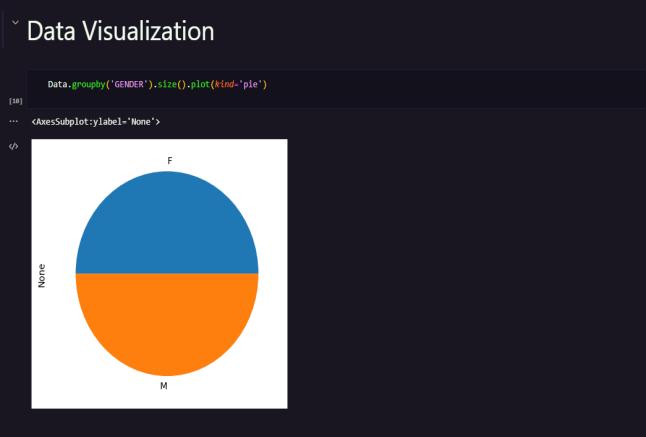Click the kind parameter in code
Screen dimensions: 646x437
224,84
